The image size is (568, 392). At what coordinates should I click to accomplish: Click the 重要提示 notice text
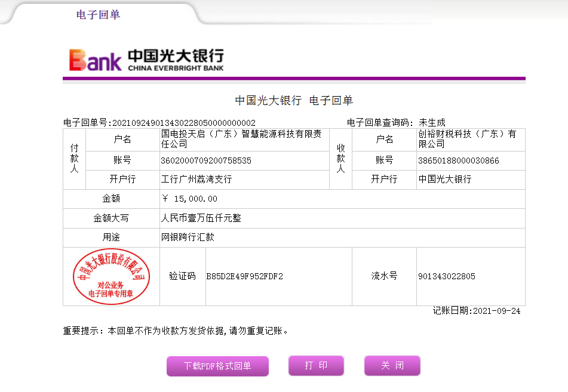click(x=176, y=331)
